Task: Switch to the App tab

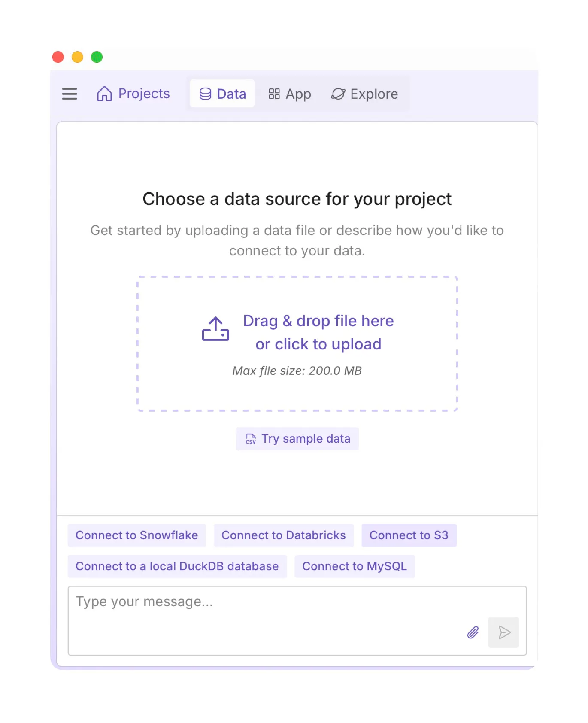Action: pos(290,94)
